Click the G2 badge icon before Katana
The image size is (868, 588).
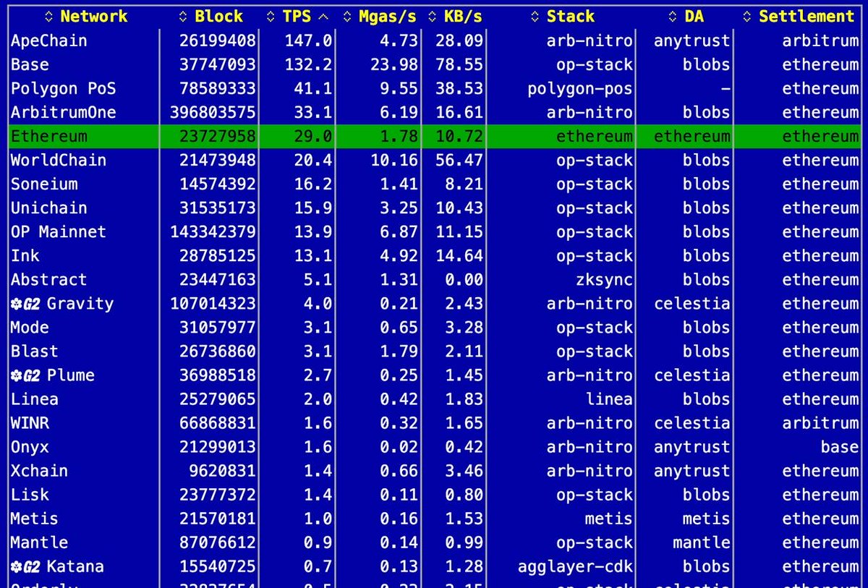(x=25, y=566)
